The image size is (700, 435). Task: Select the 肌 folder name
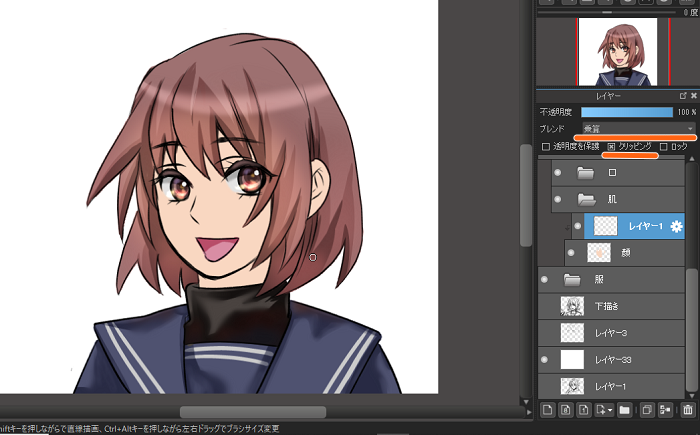point(612,199)
